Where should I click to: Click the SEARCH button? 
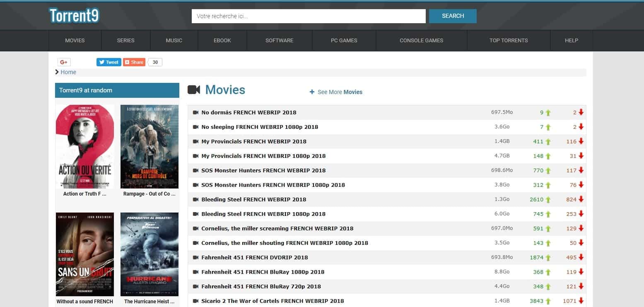(x=453, y=16)
